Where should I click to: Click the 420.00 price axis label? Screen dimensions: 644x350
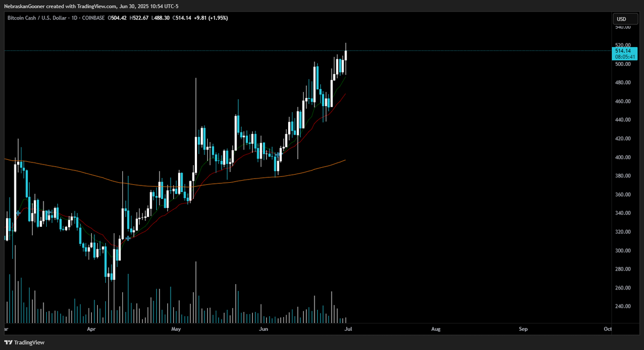pos(623,139)
